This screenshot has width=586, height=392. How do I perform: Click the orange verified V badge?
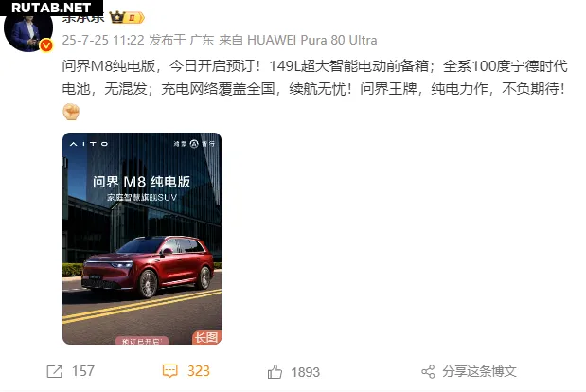coord(46,45)
